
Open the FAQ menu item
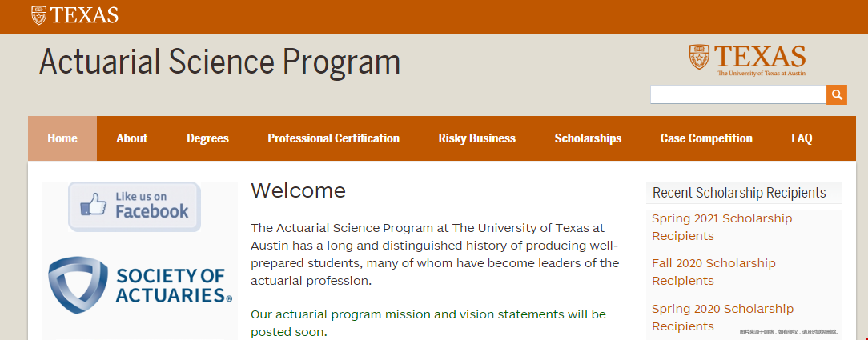click(802, 138)
